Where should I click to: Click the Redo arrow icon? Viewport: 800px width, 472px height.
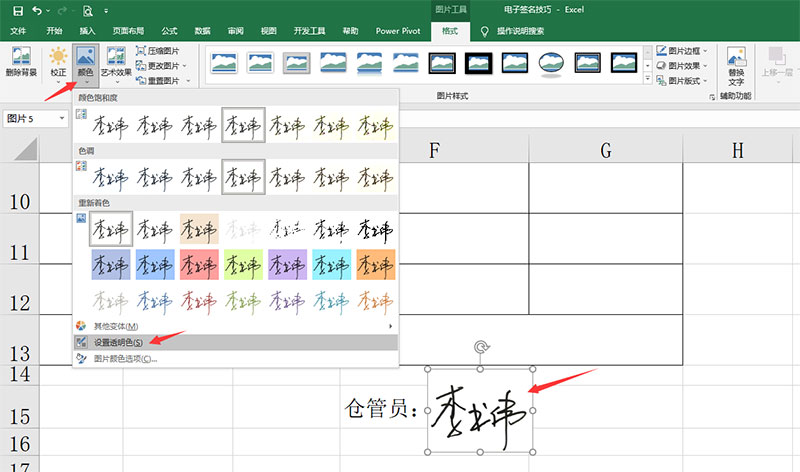click(62, 10)
